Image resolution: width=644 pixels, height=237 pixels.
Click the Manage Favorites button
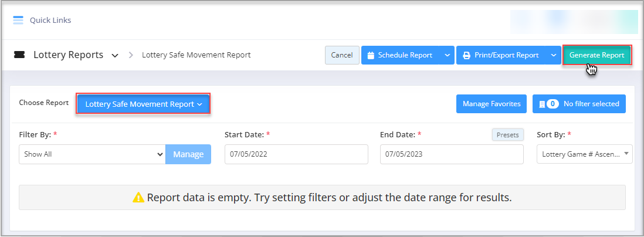[x=492, y=104]
